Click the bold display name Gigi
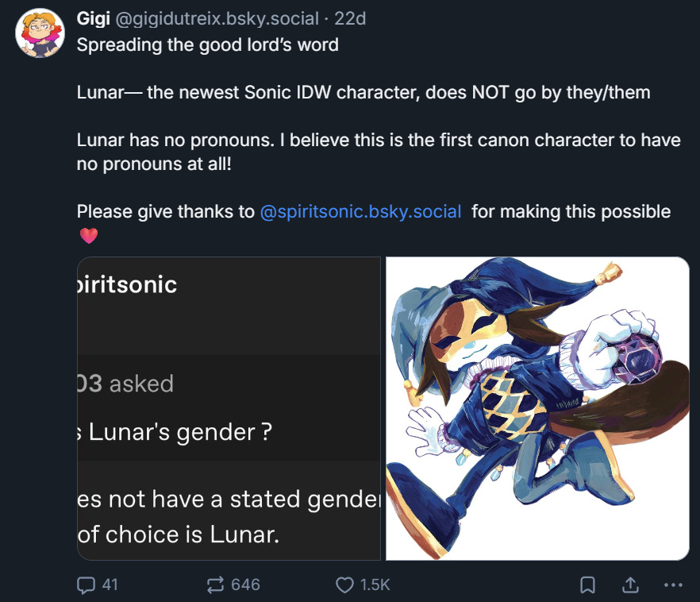Viewport: 700px width, 602px height. (x=94, y=18)
